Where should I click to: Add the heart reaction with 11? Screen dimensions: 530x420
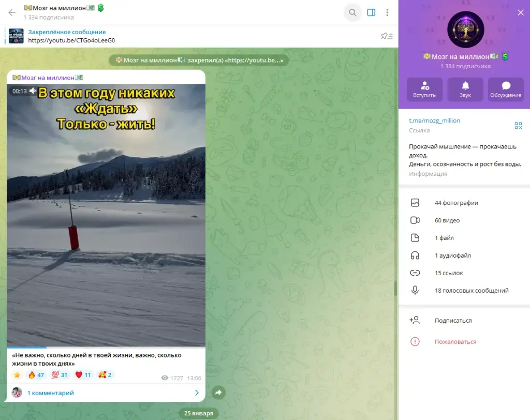(x=83, y=374)
